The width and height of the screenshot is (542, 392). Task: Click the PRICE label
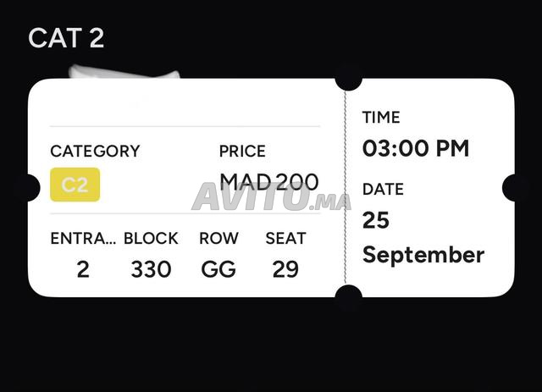[242, 151]
